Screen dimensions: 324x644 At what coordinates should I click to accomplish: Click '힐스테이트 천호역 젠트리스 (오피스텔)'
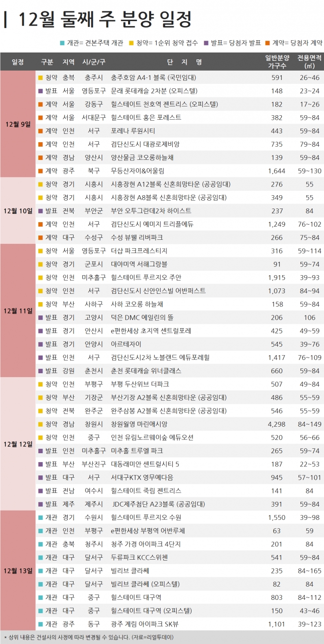point(165,104)
